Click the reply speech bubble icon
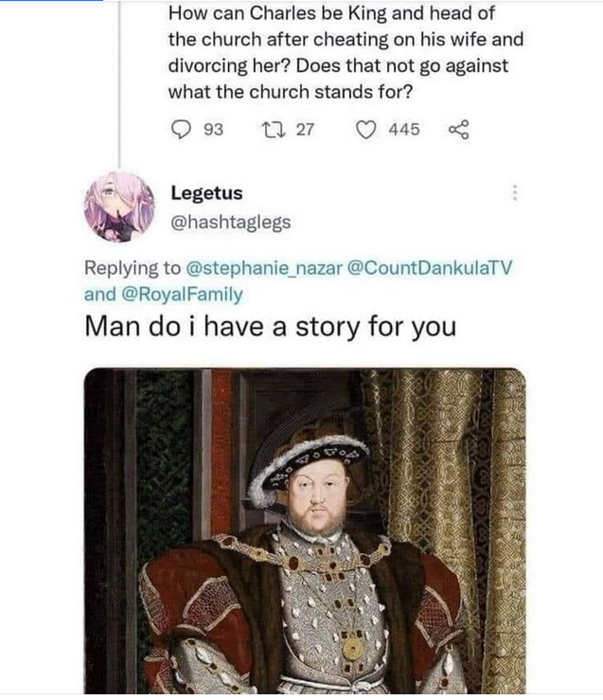603x700 pixels. point(181,130)
